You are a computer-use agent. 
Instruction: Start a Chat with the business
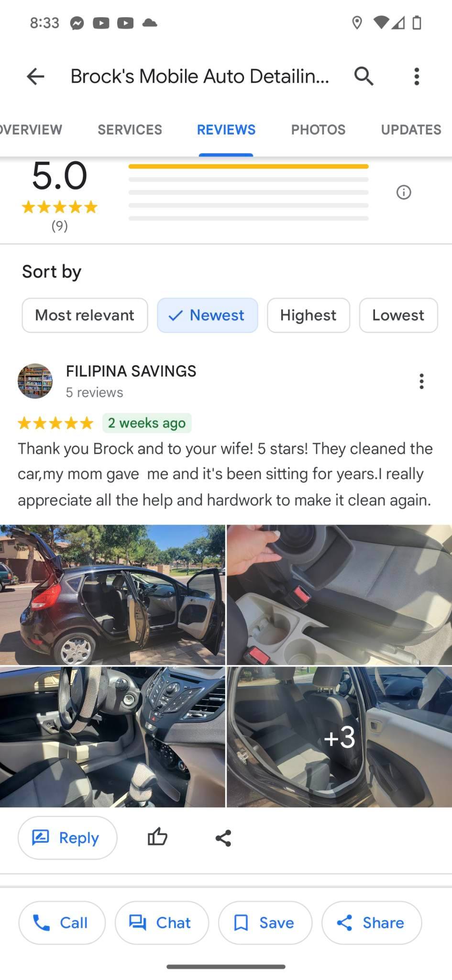coord(162,923)
